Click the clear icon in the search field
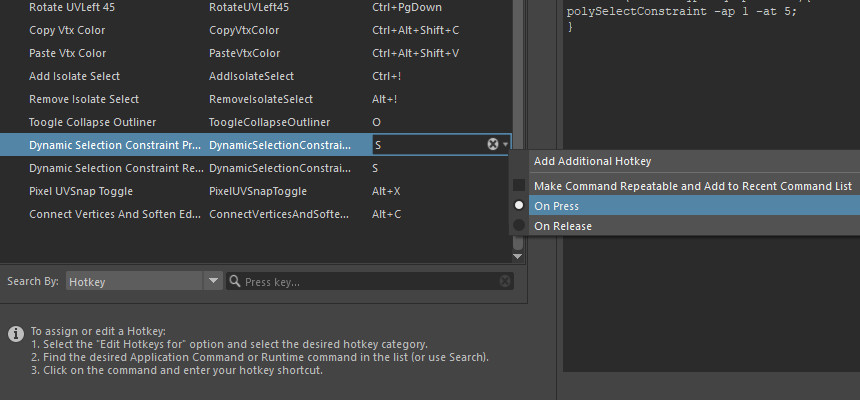This screenshot has width=860, height=400. [x=503, y=282]
